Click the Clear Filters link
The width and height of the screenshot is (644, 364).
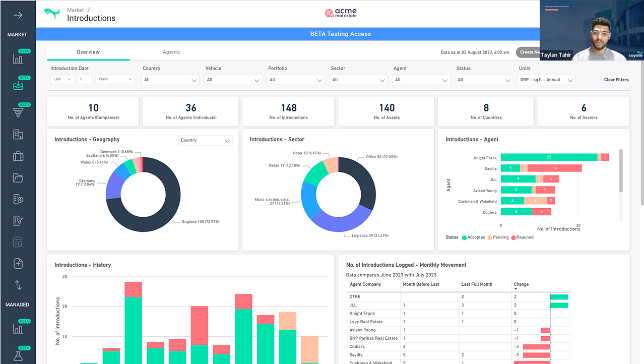616,80
